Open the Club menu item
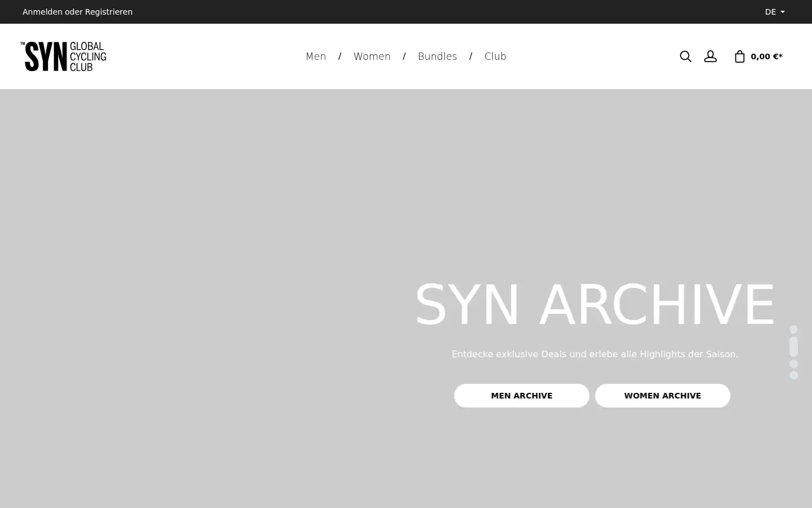812x508 pixels. [x=496, y=56]
